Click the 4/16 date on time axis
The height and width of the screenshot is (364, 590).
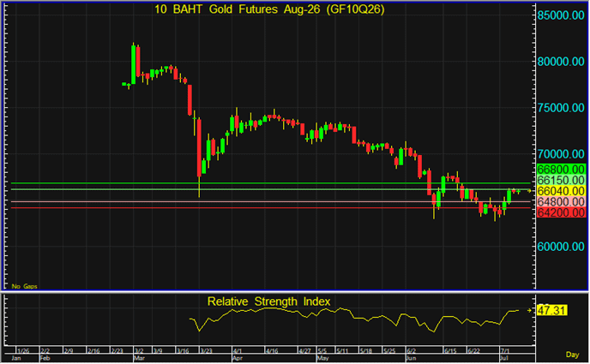(x=272, y=351)
